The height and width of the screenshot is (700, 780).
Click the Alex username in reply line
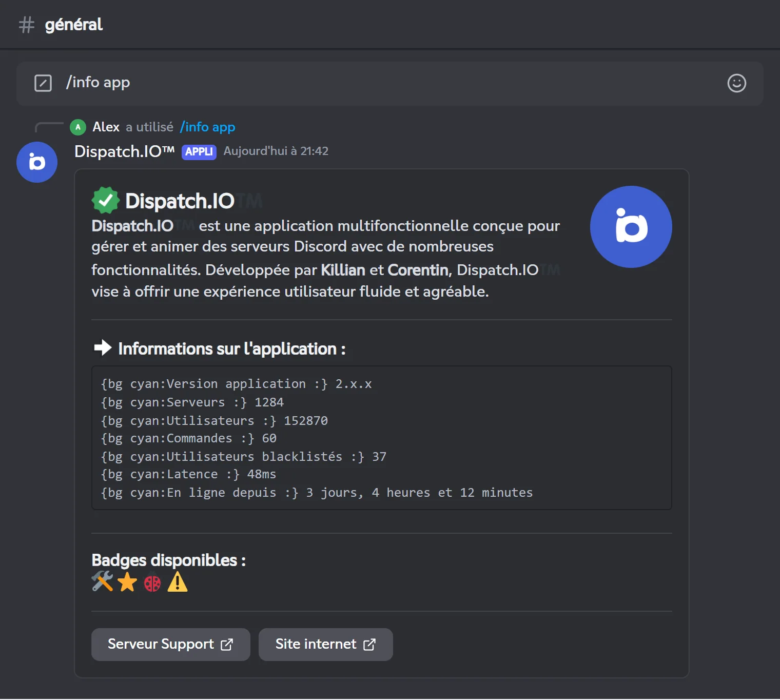[106, 127]
